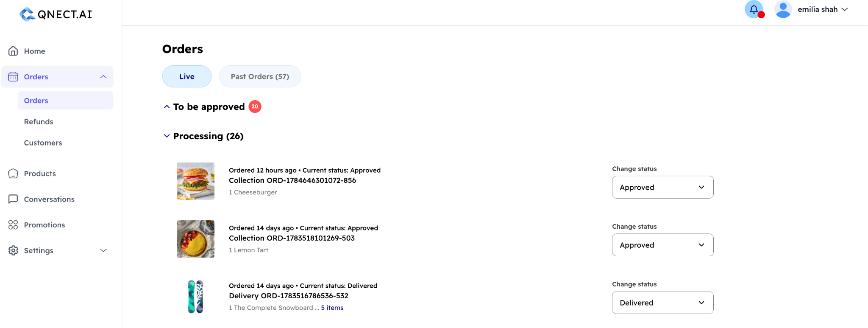The image size is (868, 328).
Task: Click the emilia shah user avatar
Action: (x=783, y=9)
